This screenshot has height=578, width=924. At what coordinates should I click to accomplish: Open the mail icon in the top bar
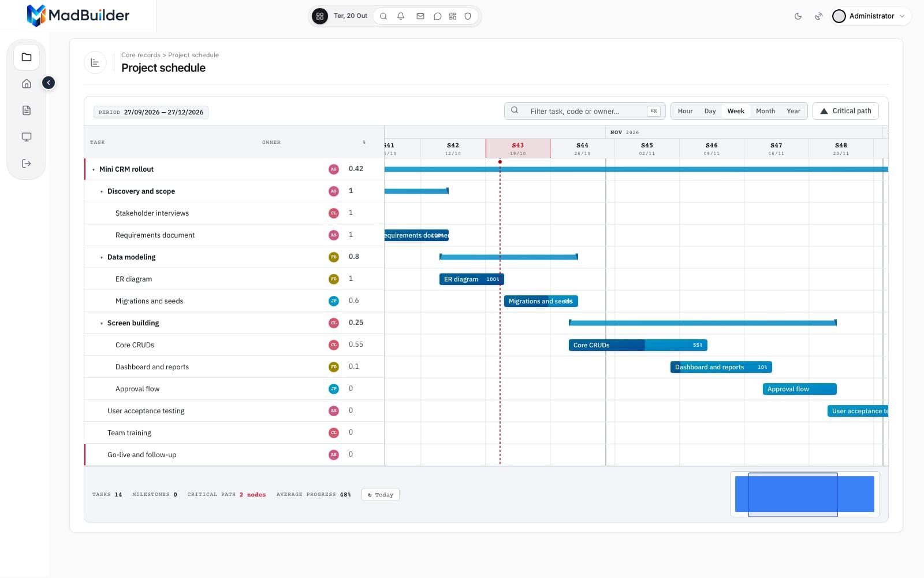click(420, 16)
